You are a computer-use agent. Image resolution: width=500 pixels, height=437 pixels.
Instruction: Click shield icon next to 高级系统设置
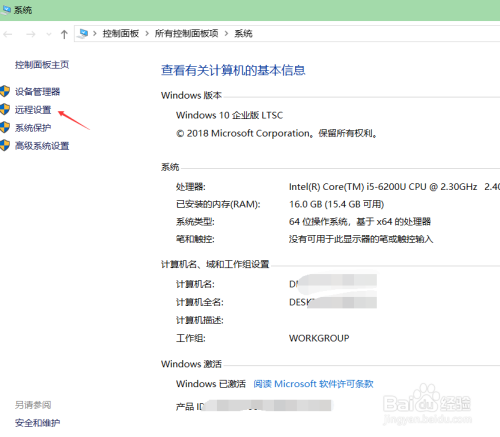click(5, 145)
